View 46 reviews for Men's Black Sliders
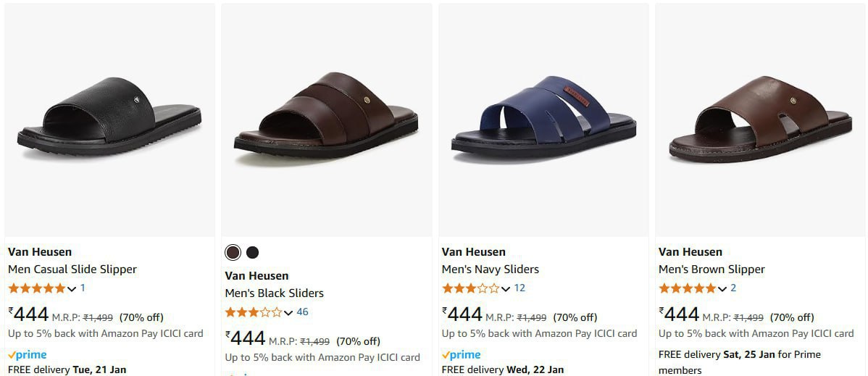This screenshot has height=376, width=868. point(302,312)
